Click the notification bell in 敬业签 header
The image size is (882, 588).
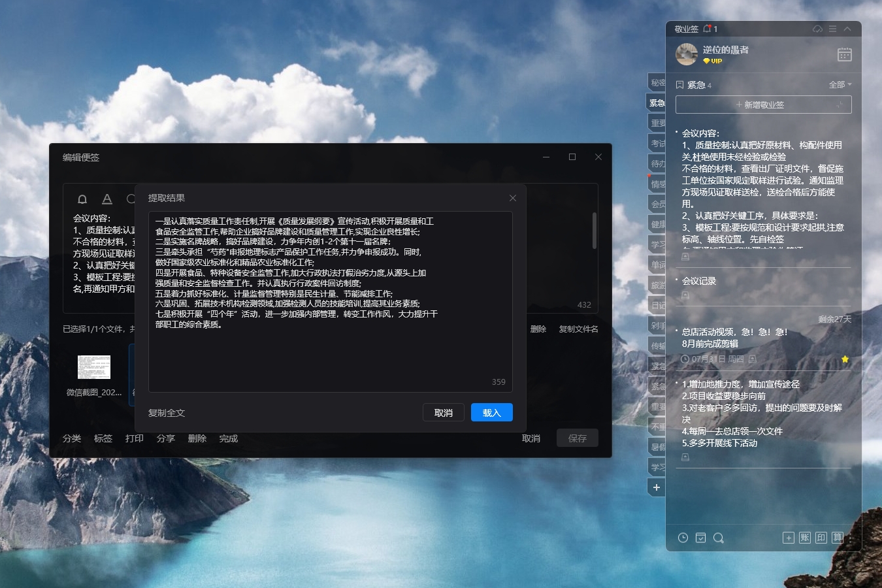tap(707, 29)
